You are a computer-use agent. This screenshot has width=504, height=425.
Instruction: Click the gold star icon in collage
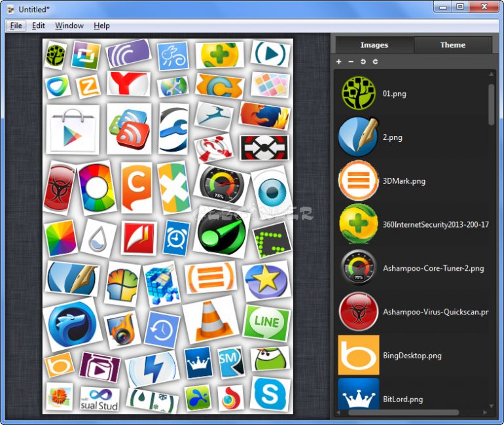[266, 280]
